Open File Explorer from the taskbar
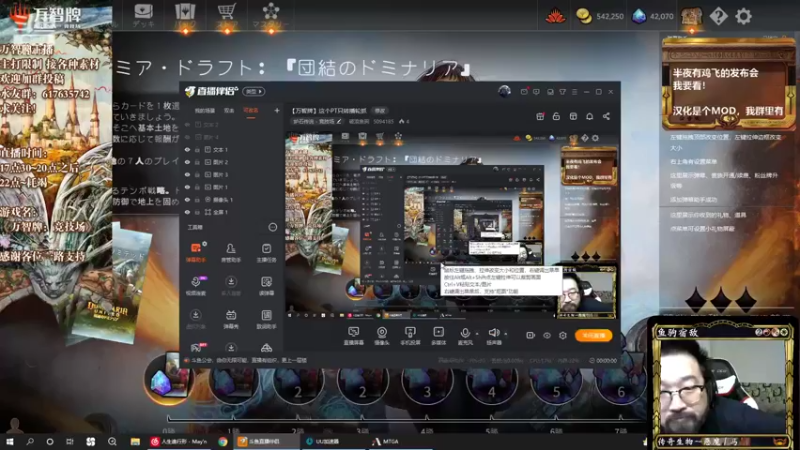The height and width of the screenshot is (450, 800). [135, 442]
